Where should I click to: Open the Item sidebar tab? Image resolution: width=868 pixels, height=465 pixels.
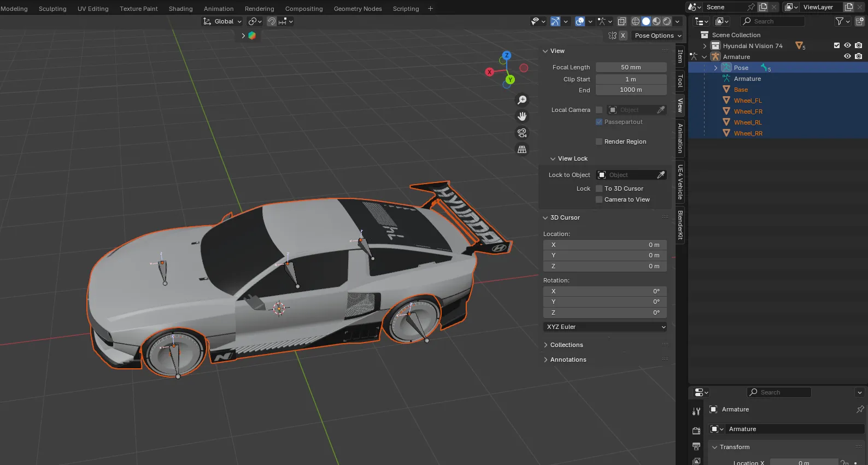coord(680,56)
